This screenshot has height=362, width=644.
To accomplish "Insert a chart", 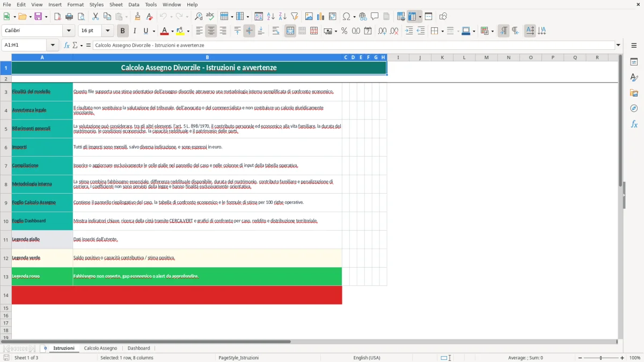I will pos(321,17).
